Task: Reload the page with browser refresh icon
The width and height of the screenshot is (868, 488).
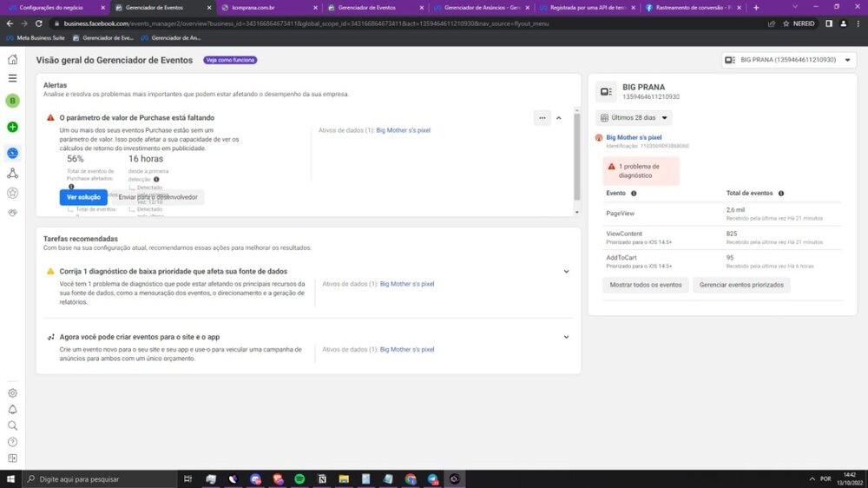Action: coord(39,23)
